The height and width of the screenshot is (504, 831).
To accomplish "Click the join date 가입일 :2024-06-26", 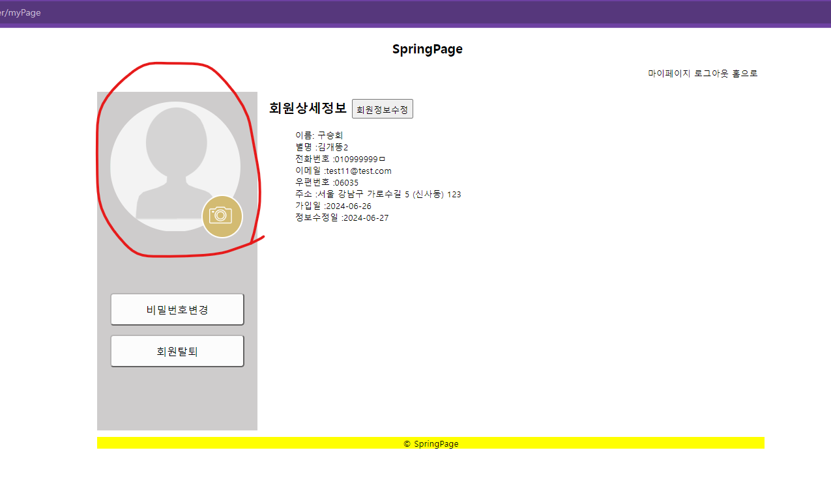I will point(334,206).
